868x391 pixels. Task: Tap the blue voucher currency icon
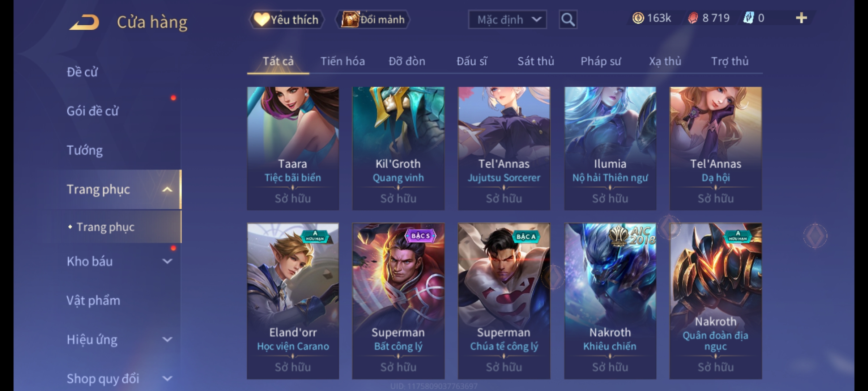[748, 18]
